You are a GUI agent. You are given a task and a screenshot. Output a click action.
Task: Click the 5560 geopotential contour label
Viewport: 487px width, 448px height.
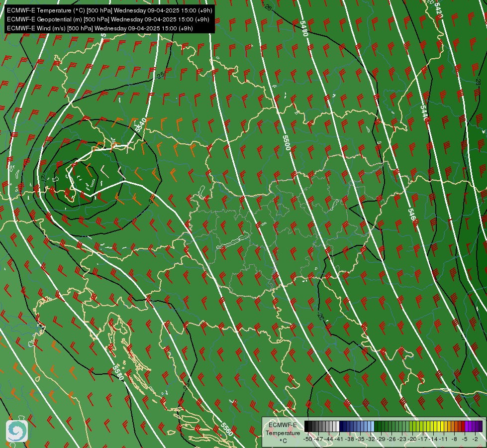(x=227, y=430)
